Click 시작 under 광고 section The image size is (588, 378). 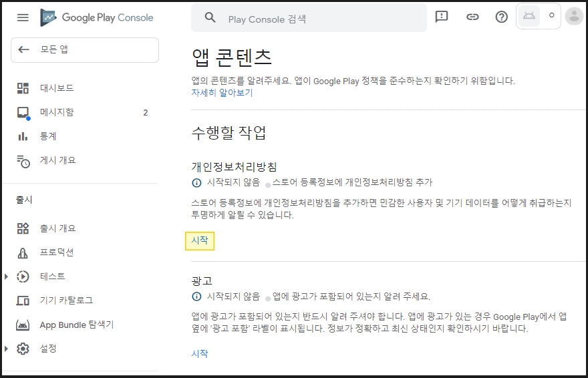200,353
